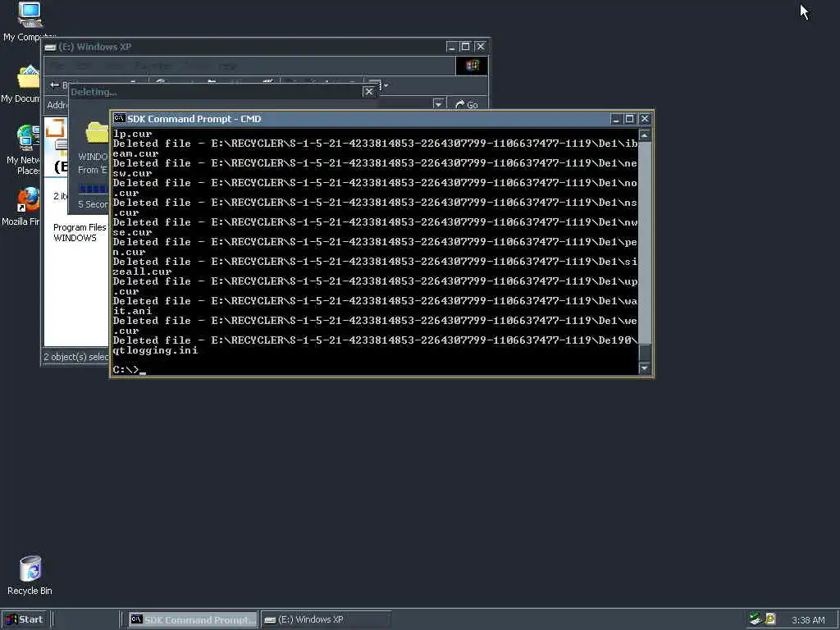Open the Explorer address bar dropdown arrow
This screenshot has height=630, width=840.
439,104
